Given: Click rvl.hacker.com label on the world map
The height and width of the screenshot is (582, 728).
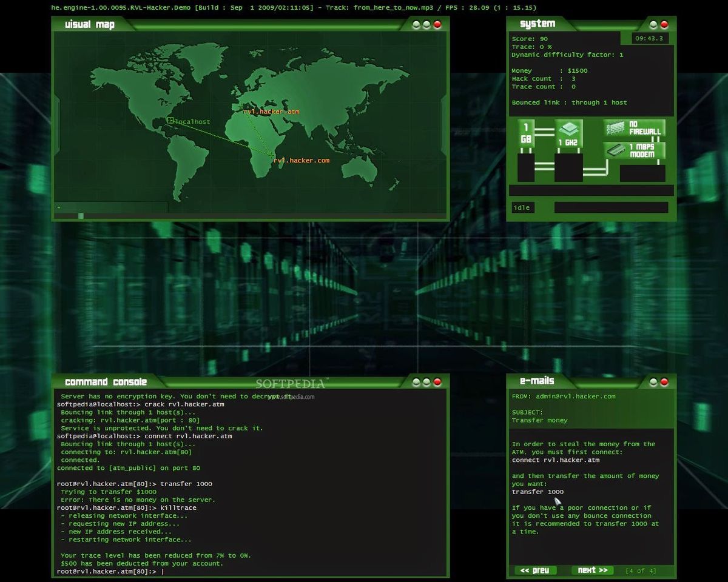Looking at the screenshot, I should click(x=302, y=161).
